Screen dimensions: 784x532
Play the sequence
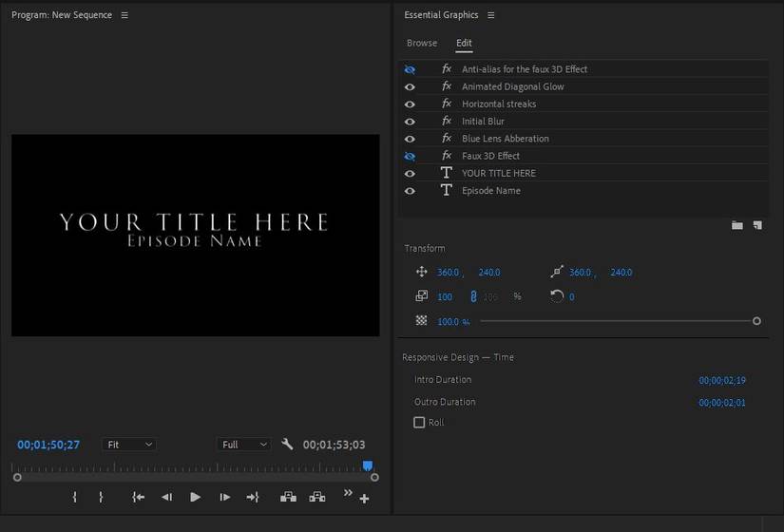[196, 497]
